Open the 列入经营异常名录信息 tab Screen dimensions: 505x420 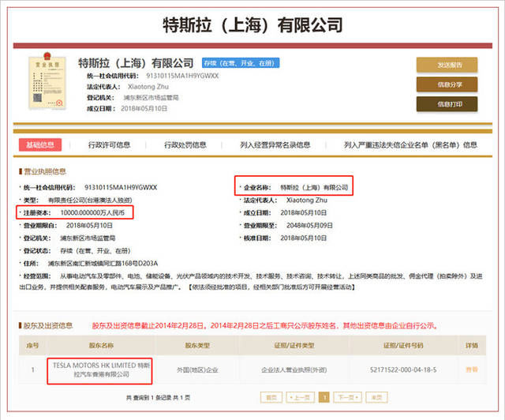[275, 145]
